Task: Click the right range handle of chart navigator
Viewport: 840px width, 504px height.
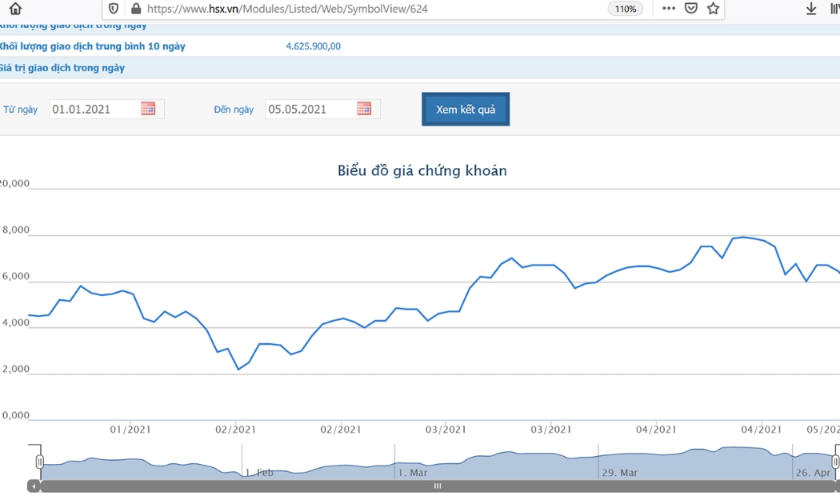Action: (x=835, y=461)
